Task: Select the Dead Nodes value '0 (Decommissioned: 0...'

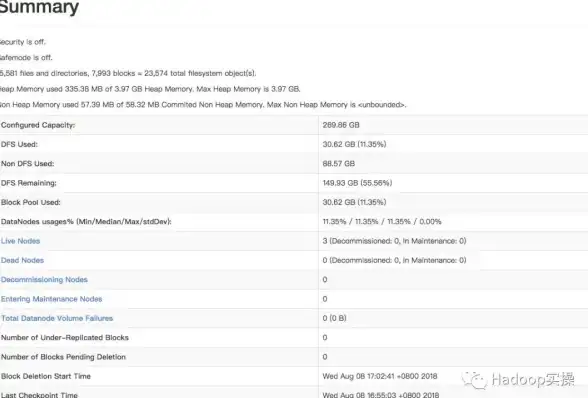Action: (394, 260)
